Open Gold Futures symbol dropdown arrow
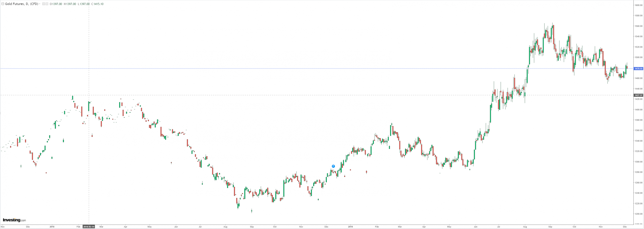The width and height of the screenshot is (644, 229). coord(39,4)
